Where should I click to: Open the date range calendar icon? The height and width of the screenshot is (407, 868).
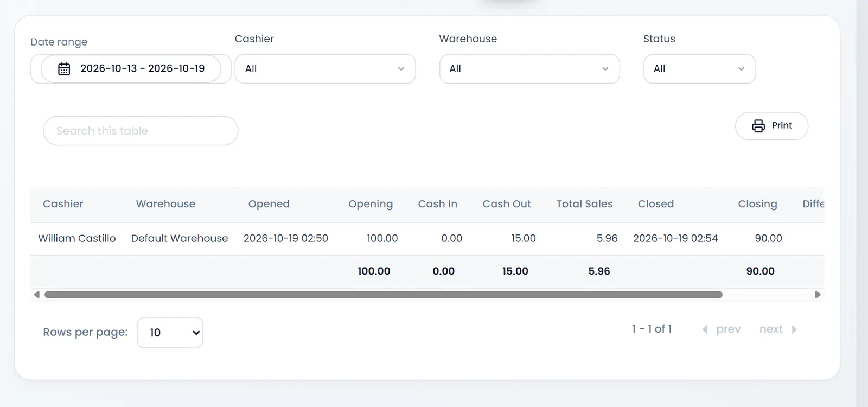64,69
